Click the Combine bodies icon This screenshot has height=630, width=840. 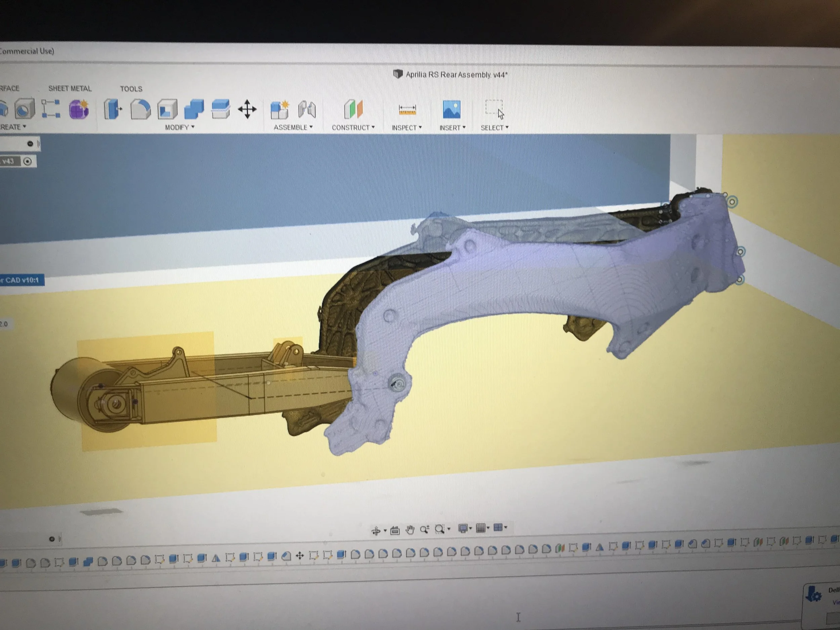coord(194,109)
